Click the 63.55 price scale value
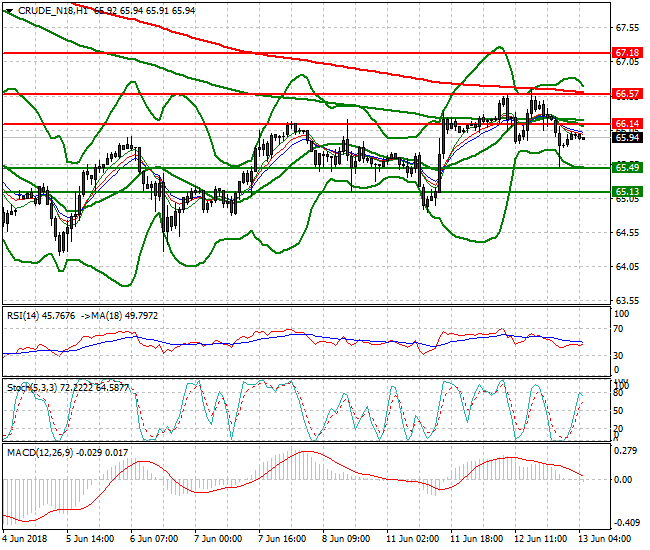Screen dimensions: 650x550 627,300
